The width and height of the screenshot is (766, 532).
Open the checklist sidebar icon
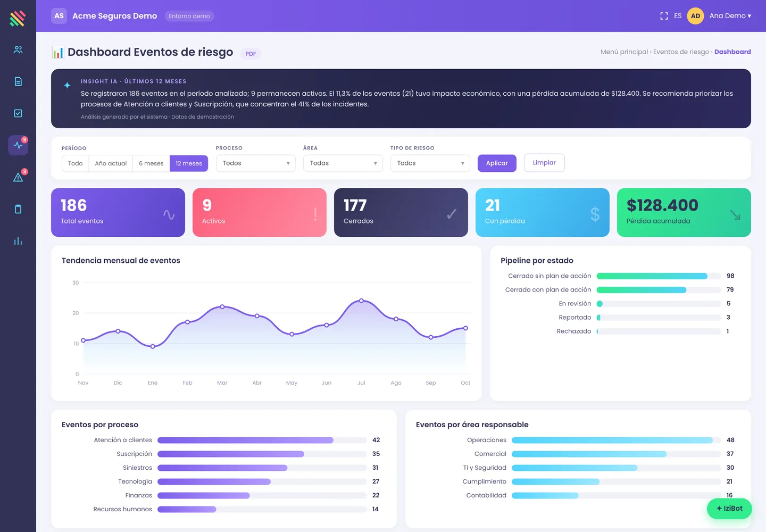[x=18, y=113]
